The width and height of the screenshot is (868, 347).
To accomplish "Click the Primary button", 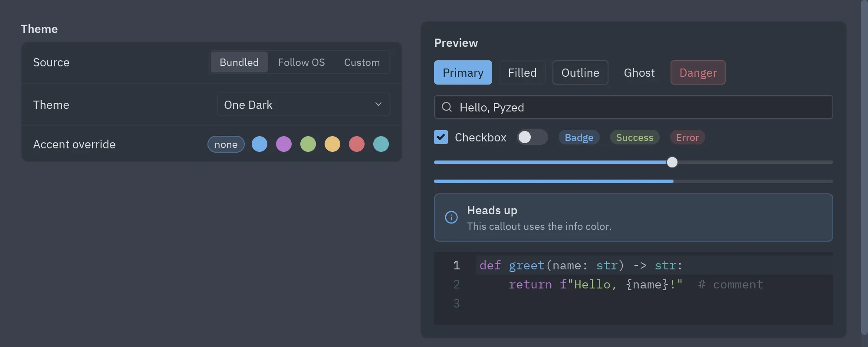I will (x=463, y=72).
